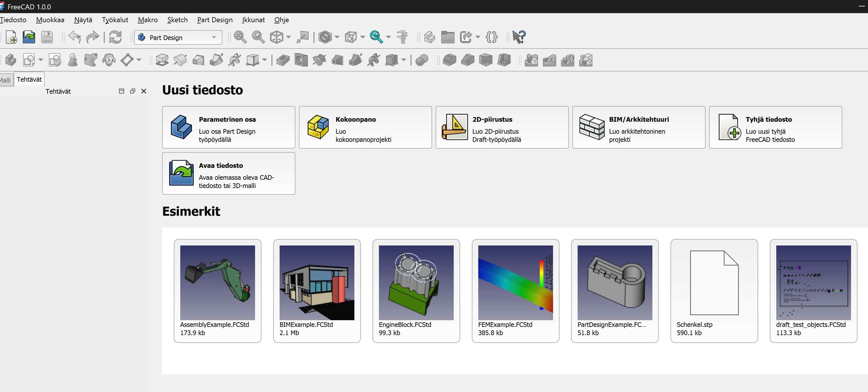Click the Sub-Shape Binder icon
The height and width of the screenshot is (392, 868).
[91, 60]
